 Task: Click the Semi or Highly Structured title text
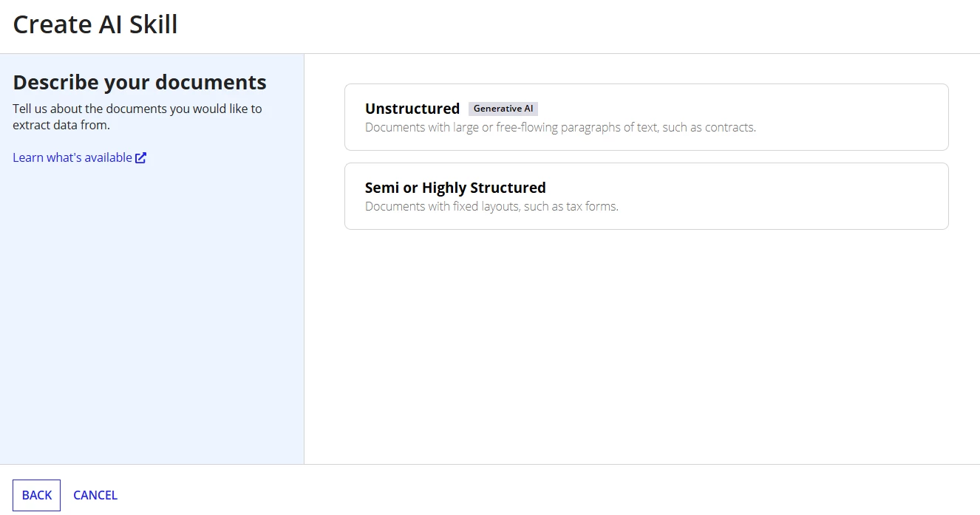click(455, 188)
